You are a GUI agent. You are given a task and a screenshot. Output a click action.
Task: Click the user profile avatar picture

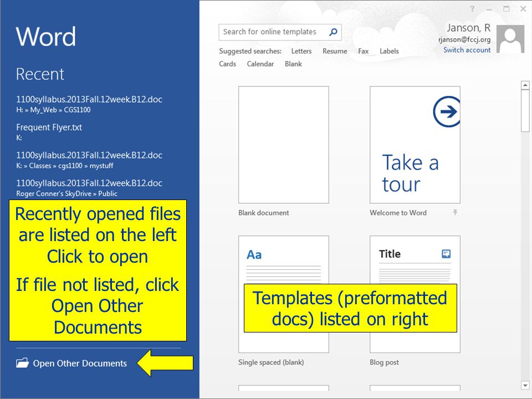[x=510, y=39]
